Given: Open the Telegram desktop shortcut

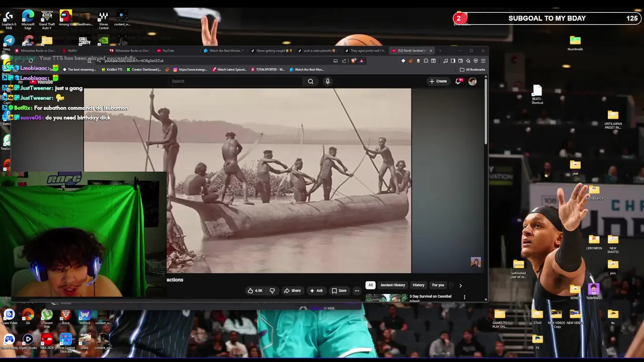Looking at the screenshot, I should tap(9, 42).
